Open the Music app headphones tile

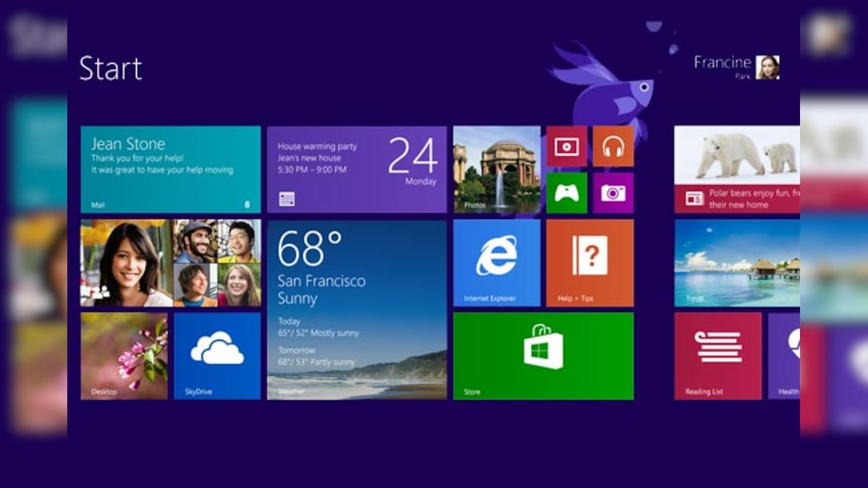pos(613,147)
